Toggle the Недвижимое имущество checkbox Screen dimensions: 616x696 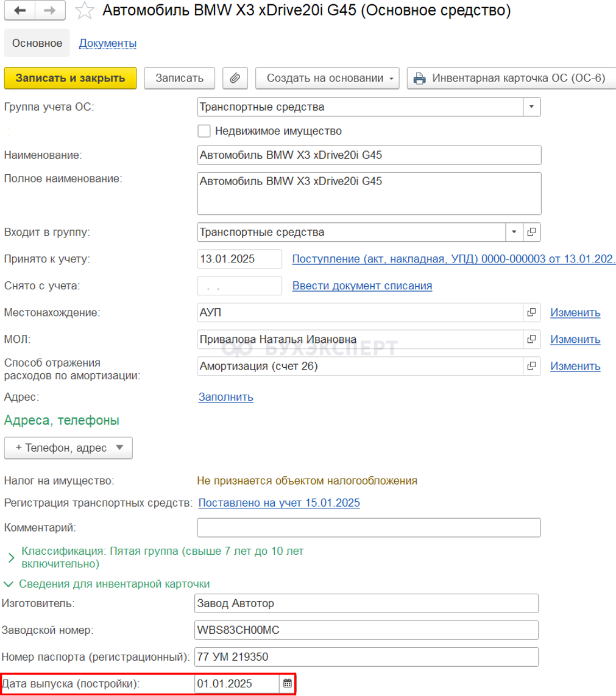tap(204, 131)
